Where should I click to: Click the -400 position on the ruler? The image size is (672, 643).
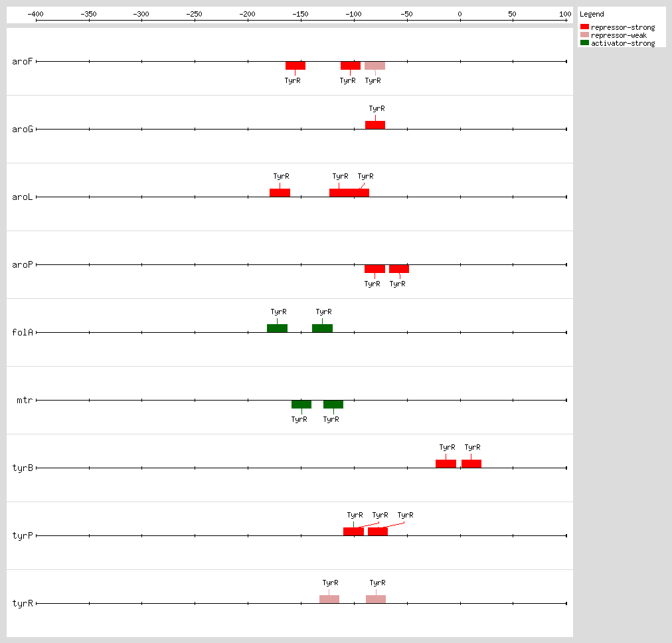coord(36,14)
